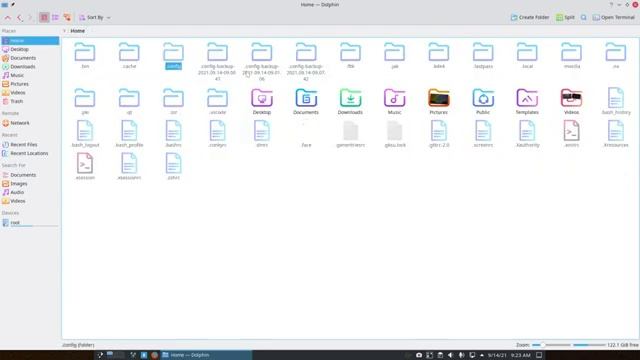Select Home in Places sidebar
The height and width of the screenshot is (360, 640).
30,40
